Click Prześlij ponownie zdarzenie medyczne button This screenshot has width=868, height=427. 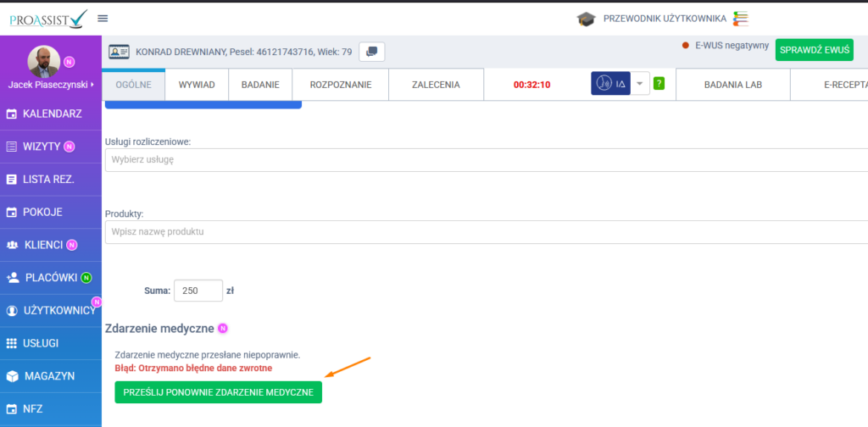tap(218, 392)
